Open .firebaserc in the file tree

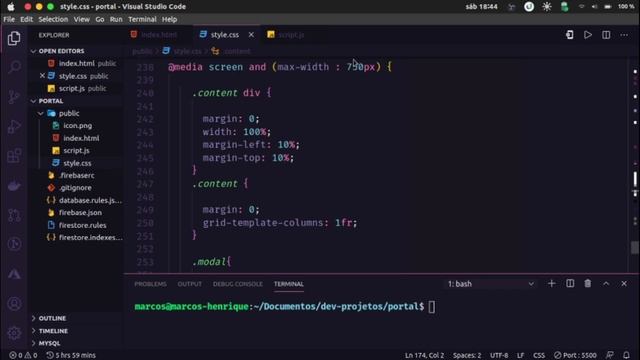(x=76, y=176)
